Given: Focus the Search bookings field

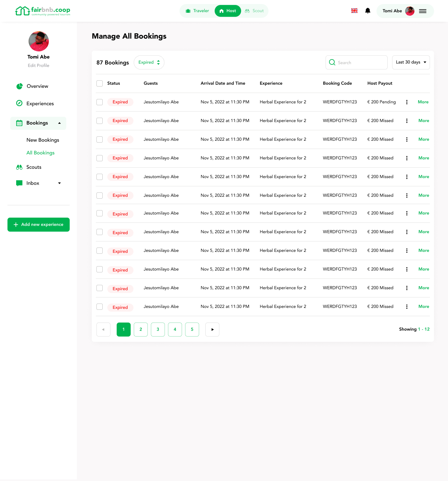Looking at the screenshot, I should [x=357, y=62].
